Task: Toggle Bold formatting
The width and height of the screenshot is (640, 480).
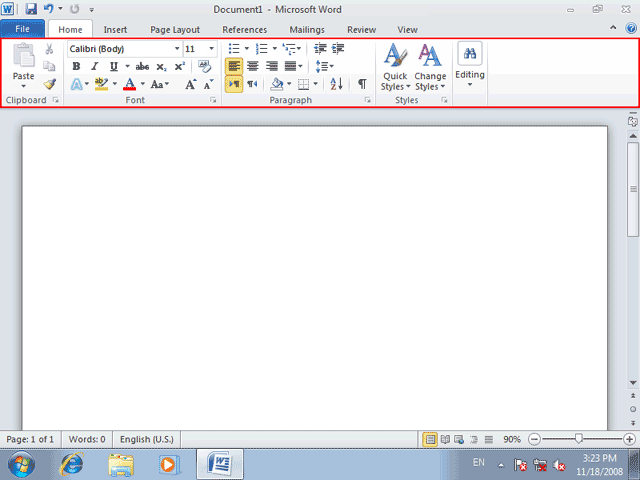Action: [76, 67]
